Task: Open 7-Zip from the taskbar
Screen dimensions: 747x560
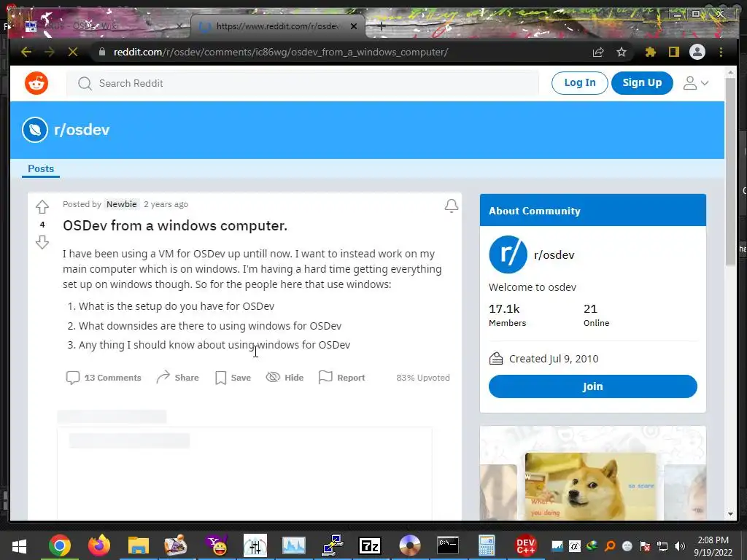Action: pyautogui.click(x=370, y=545)
